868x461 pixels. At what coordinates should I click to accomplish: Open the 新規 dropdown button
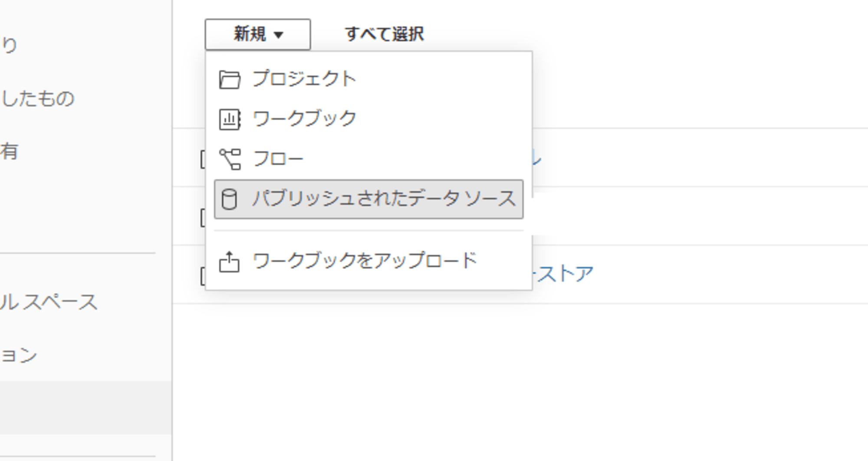(x=258, y=34)
